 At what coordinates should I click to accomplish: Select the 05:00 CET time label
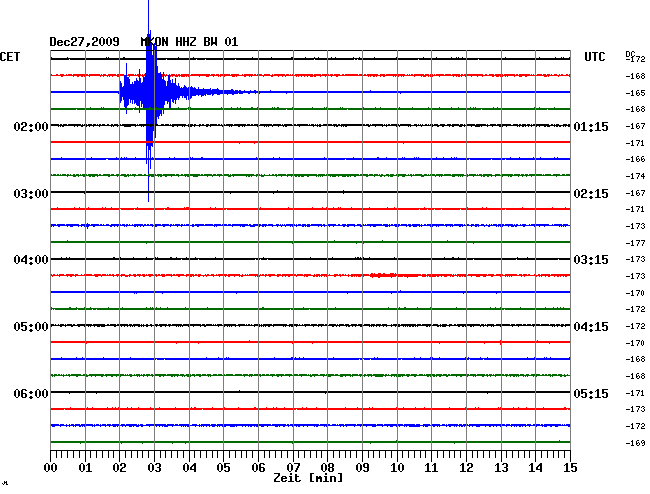tap(31, 327)
